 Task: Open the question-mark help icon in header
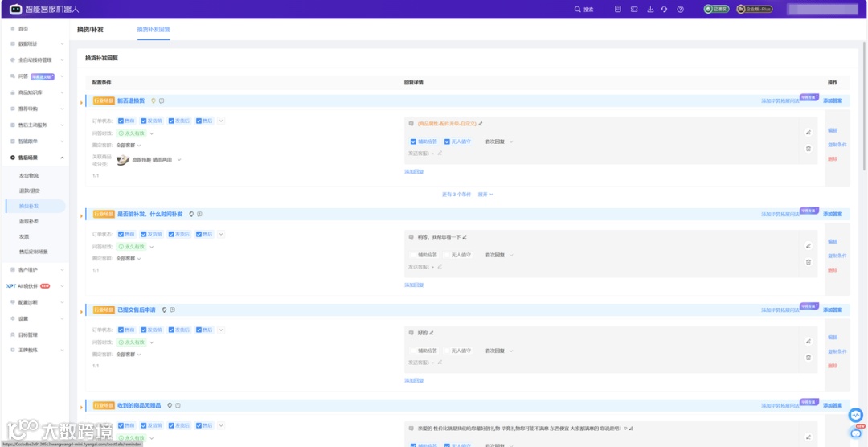click(681, 10)
